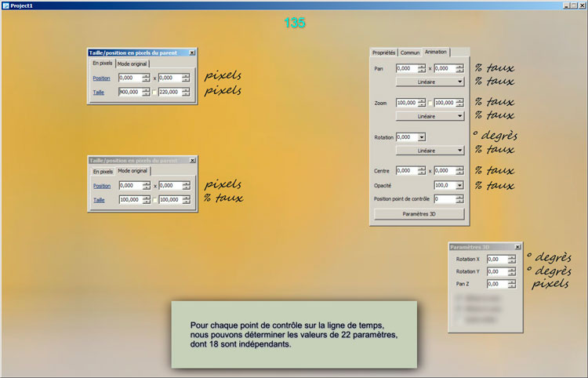Click Position link in the blue-titled dialog
The width and height of the screenshot is (588, 378).
pos(101,78)
